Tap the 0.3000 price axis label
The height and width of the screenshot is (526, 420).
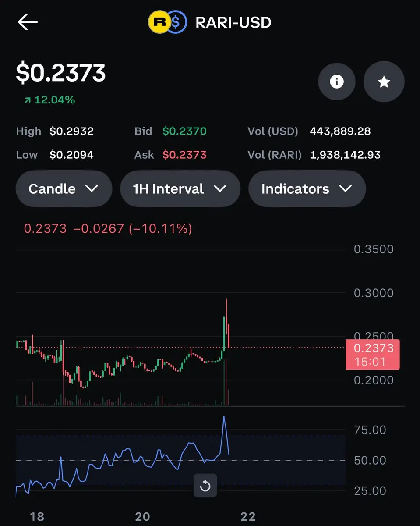tap(374, 293)
